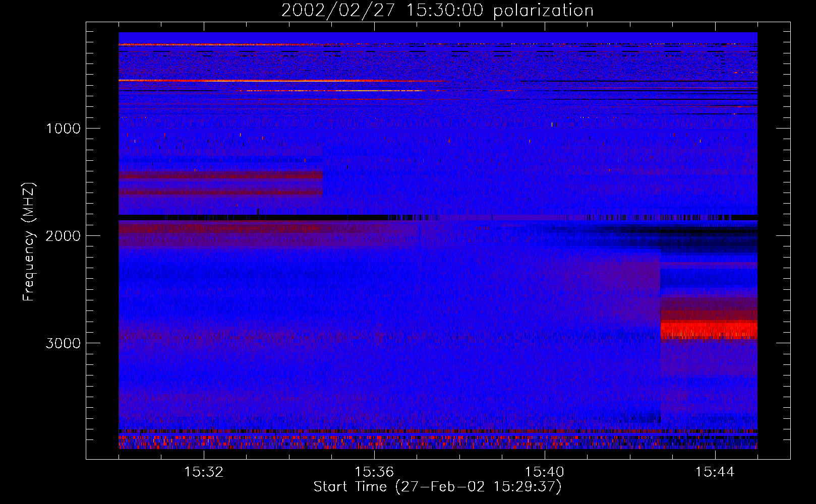Click the 15:40 time tick label
This screenshot has height=504, width=816.
click(x=545, y=472)
